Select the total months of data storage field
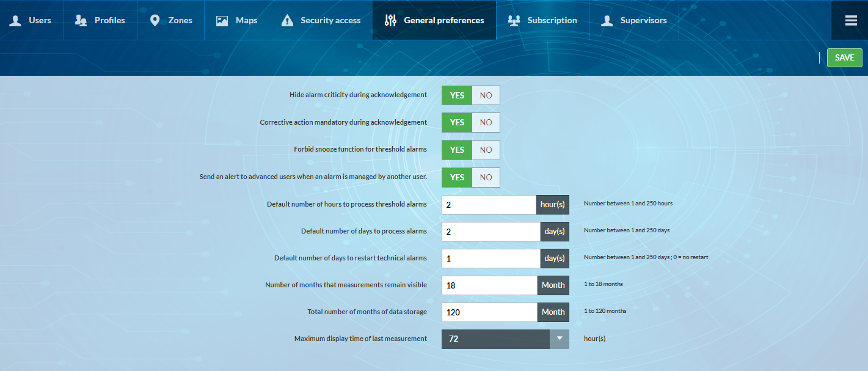 [x=489, y=312]
